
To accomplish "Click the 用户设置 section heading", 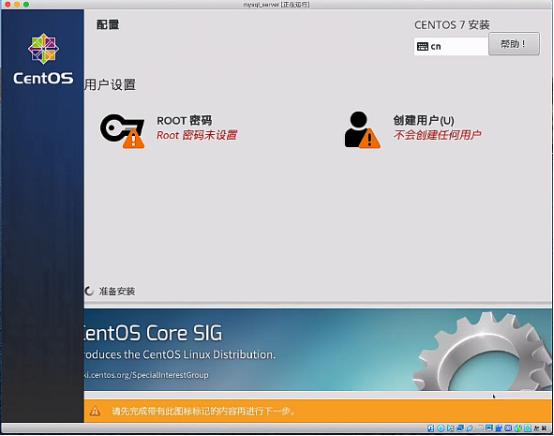I will (110, 85).
